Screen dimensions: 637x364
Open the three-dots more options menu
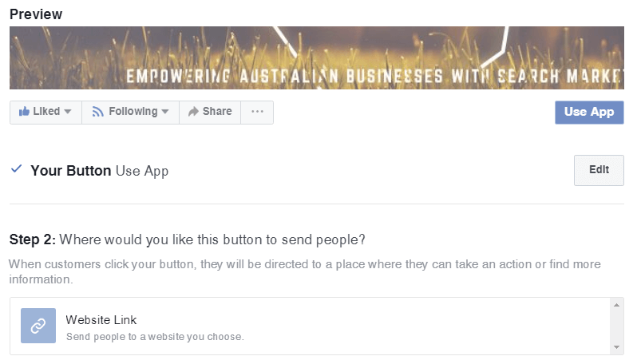coord(257,112)
